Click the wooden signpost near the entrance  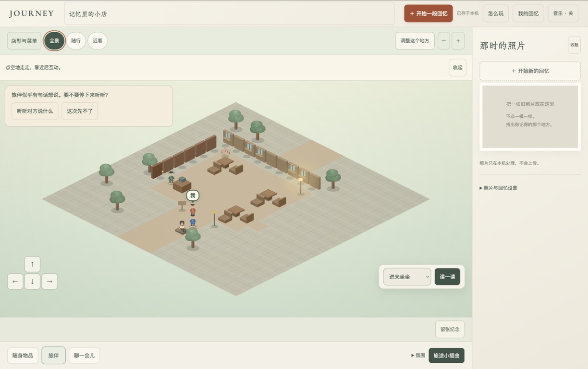182,206
